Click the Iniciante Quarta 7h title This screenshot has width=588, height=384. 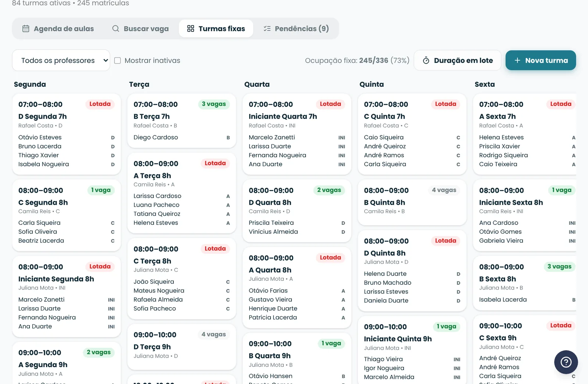[x=283, y=116]
